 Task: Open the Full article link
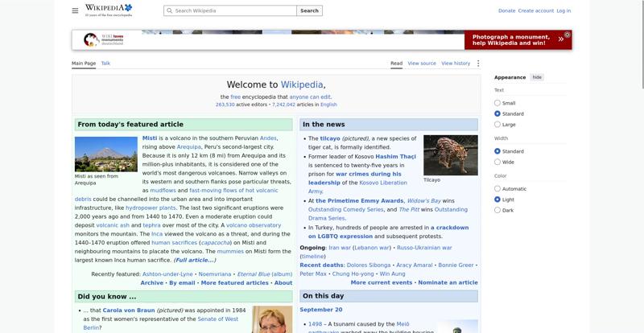pos(195,260)
